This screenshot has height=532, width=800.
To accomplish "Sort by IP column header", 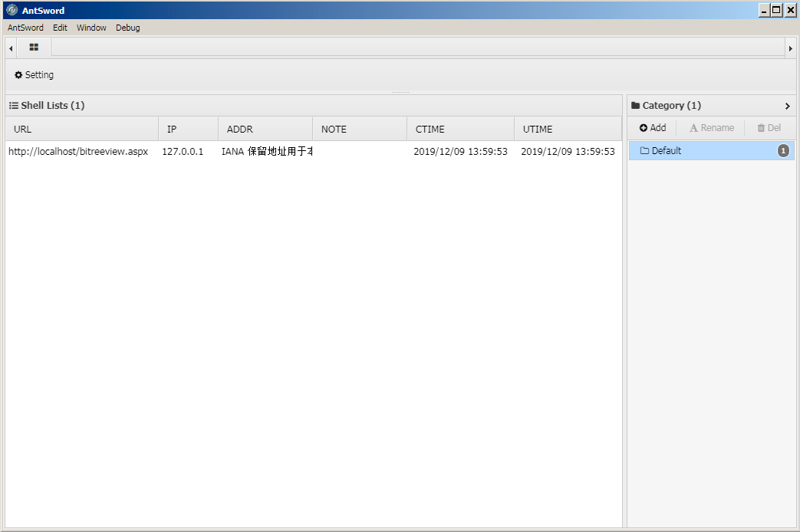I will point(188,129).
